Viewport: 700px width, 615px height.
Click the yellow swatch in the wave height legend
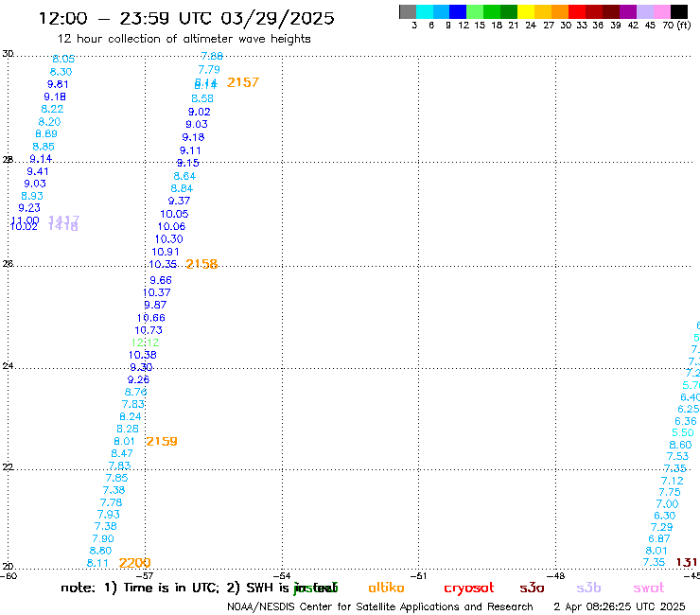pyautogui.click(x=526, y=11)
